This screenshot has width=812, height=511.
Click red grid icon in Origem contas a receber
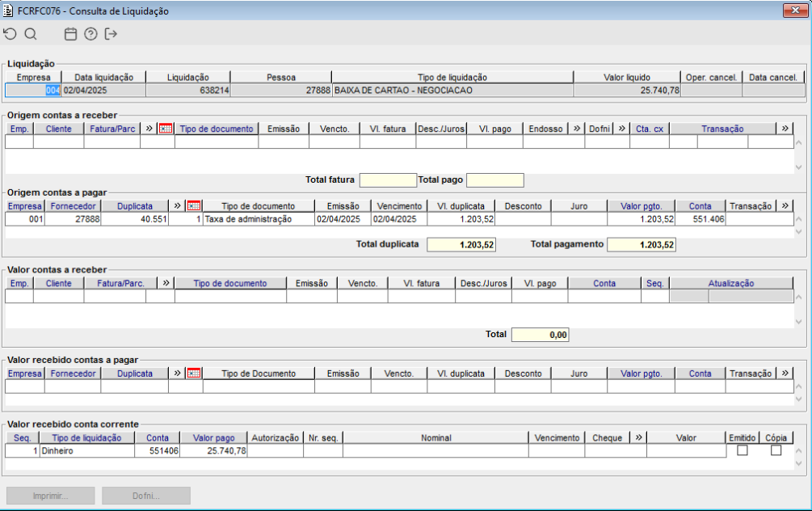pos(166,129)
